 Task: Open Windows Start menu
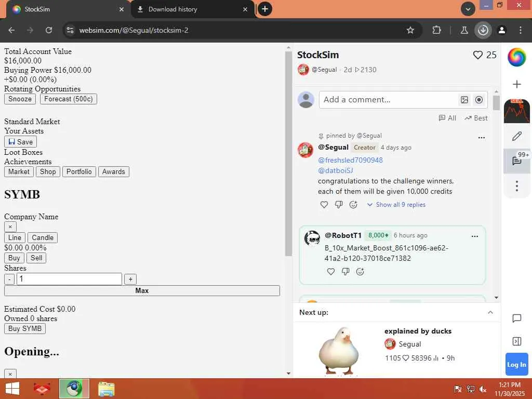coord(12,389)
